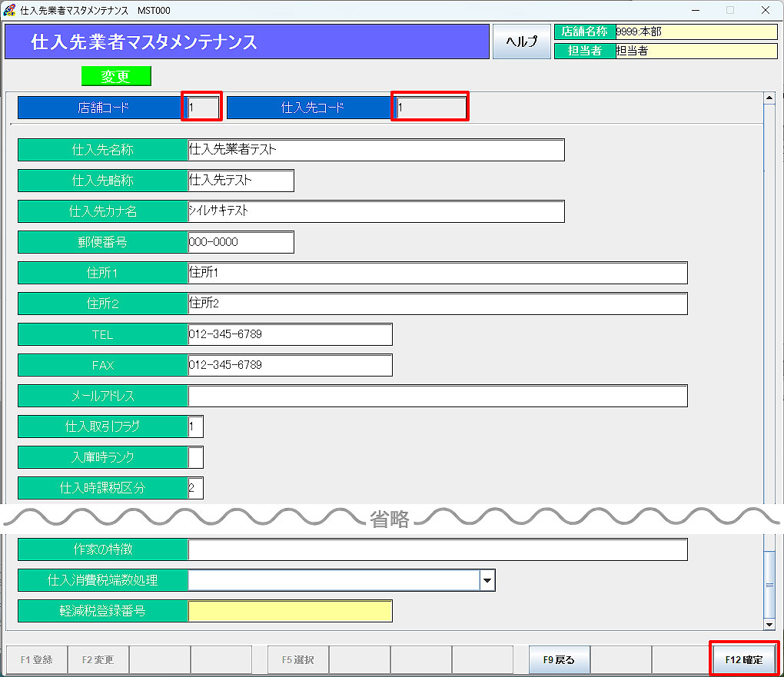Click the TEL number field
The height and width of the screenshot is (677, 784).
[x=290, y=334]
